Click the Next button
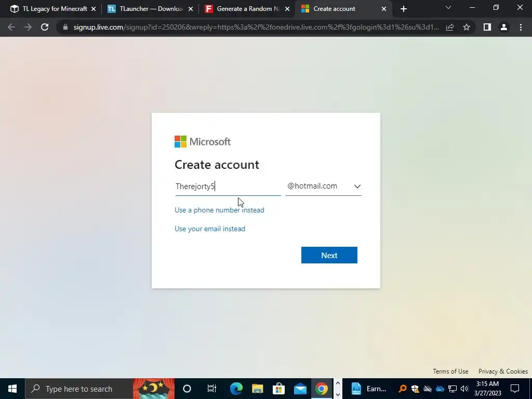Viewport: 532px width, 399px height. point(329,255)
